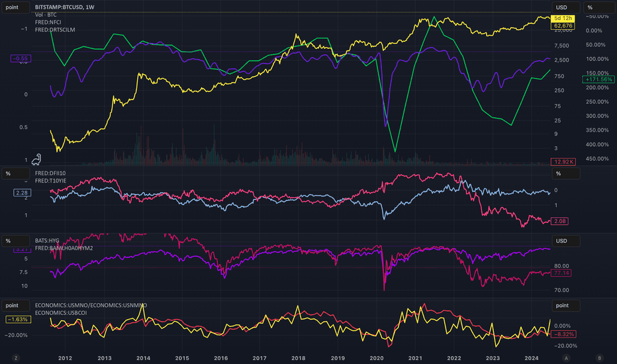The width and height of the screenshot is (617, 364).
Task: Click the 70.00 tick on HYG axis
Action: 561,290
